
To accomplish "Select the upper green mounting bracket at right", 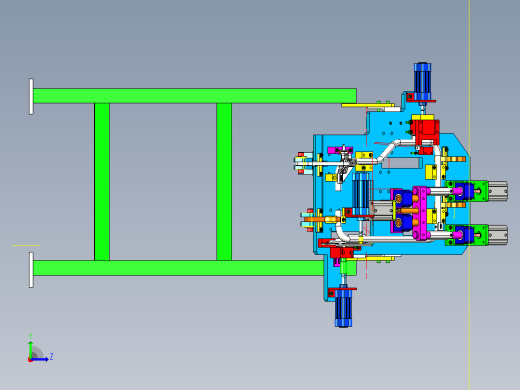I will click(481, 191).
